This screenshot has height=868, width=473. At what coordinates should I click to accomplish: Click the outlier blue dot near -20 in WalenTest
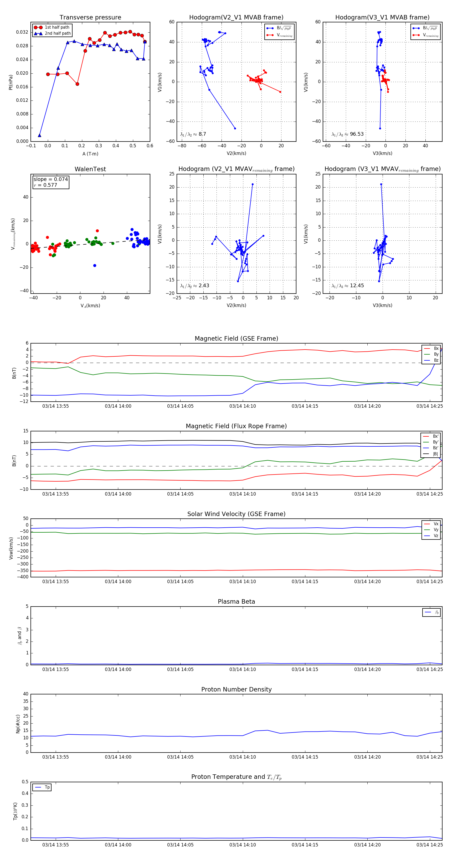[95, 265]
